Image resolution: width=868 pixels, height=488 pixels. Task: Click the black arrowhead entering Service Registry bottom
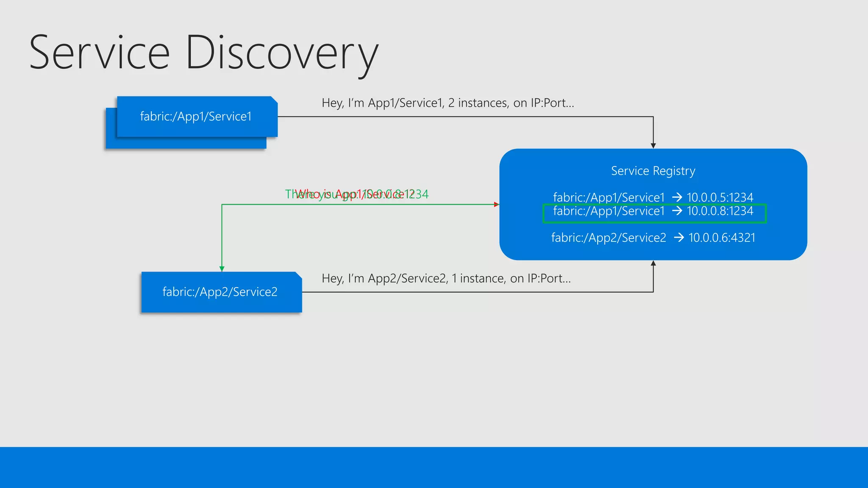(653, 263)
